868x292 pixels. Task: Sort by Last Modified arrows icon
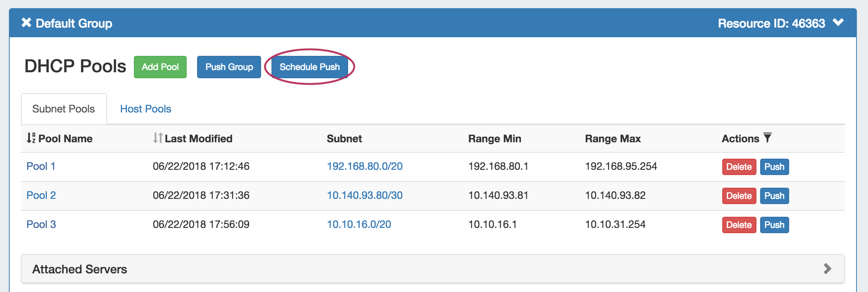(x=158, y=138)
